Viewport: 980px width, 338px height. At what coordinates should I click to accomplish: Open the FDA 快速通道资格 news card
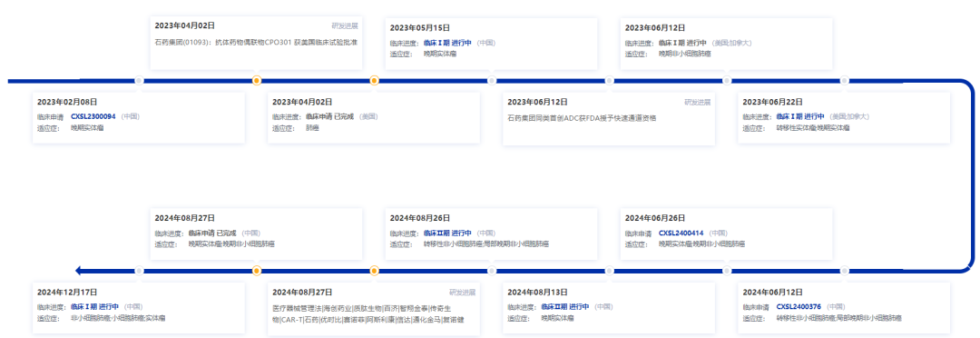pyautogui.click(x=609, y=119)
